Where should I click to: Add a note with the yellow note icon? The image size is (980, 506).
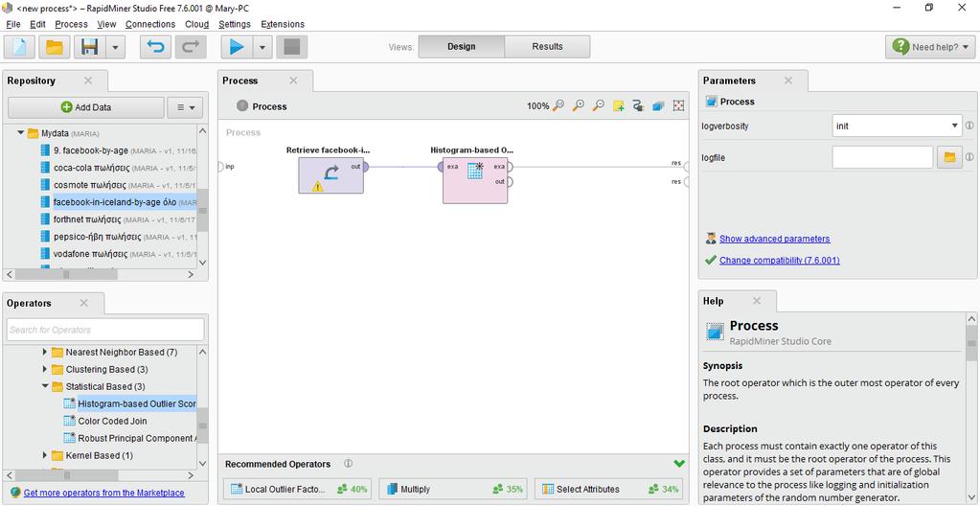coord(618,106)
